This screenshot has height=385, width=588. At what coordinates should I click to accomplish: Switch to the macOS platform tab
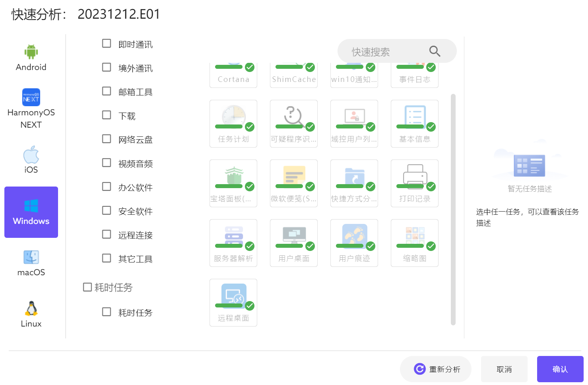click(x=31, y=263)
